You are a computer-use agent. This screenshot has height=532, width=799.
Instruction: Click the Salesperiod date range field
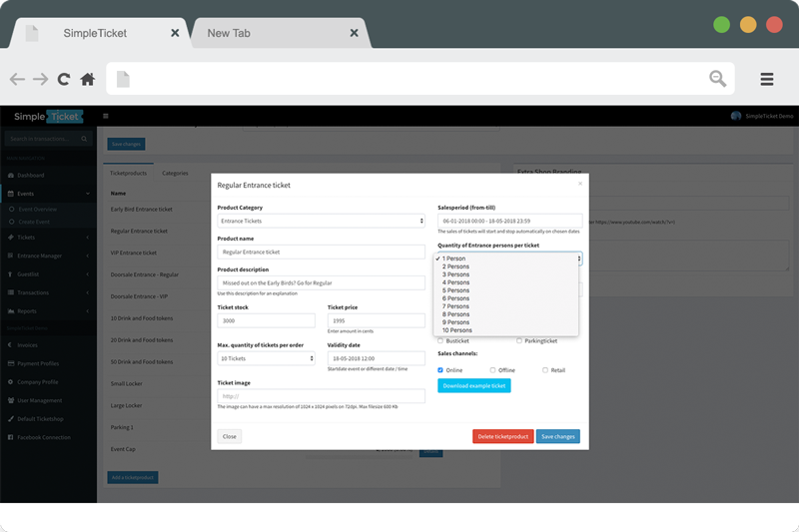[x=510, y=221]
